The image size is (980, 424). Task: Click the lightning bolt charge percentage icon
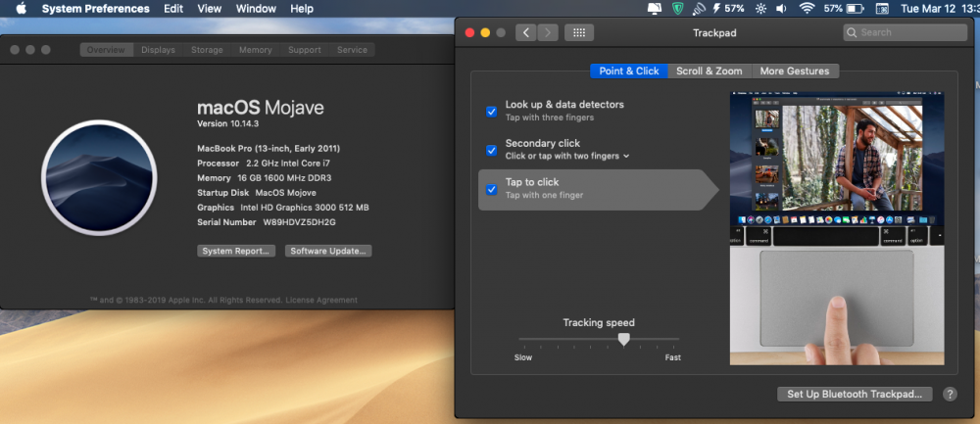728,9
